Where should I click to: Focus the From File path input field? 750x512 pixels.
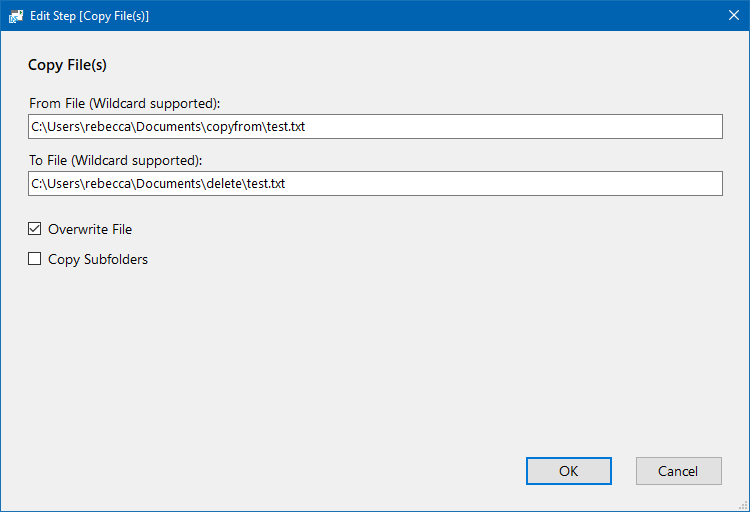pyautogui.click(x=375, y=126)
